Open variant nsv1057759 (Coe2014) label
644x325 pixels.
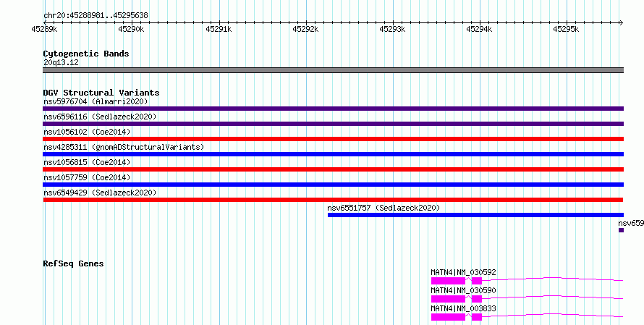click(87, 177)
